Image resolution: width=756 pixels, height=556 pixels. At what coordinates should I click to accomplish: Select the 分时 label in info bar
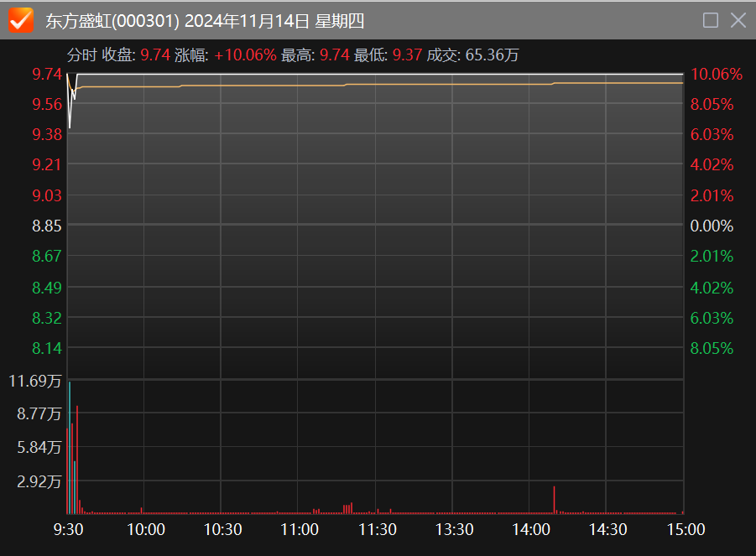pos(81,55)
